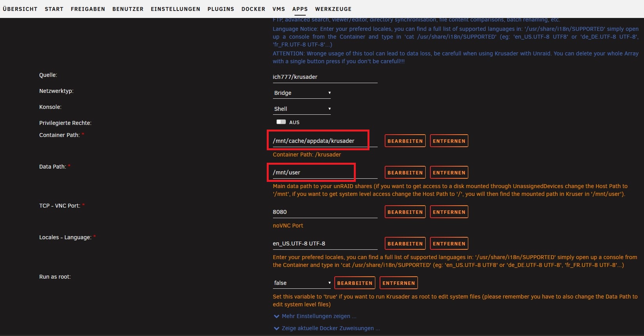Click the chevron icon beside Mehr Einstellungen

pos(277,316)
